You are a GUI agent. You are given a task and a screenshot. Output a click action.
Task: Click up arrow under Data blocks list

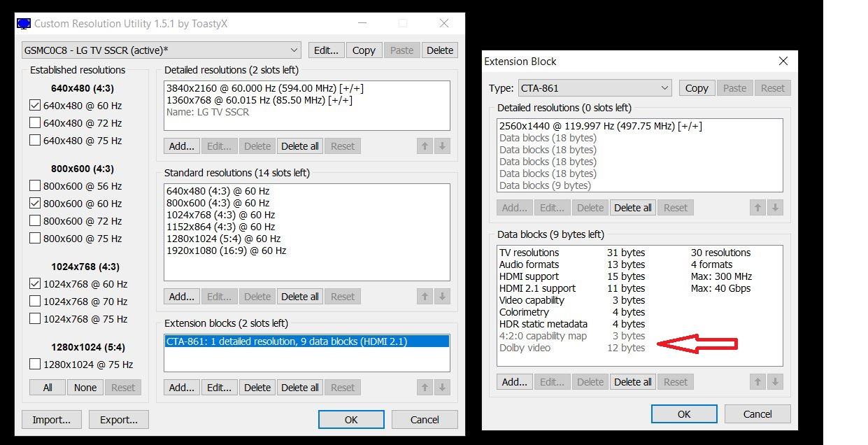pos(757,382)
